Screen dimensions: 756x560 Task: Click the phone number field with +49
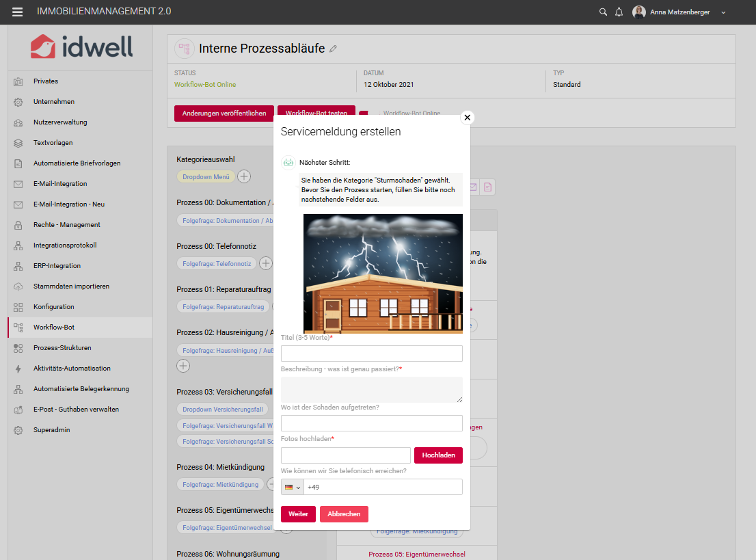[x=383, y=487]
